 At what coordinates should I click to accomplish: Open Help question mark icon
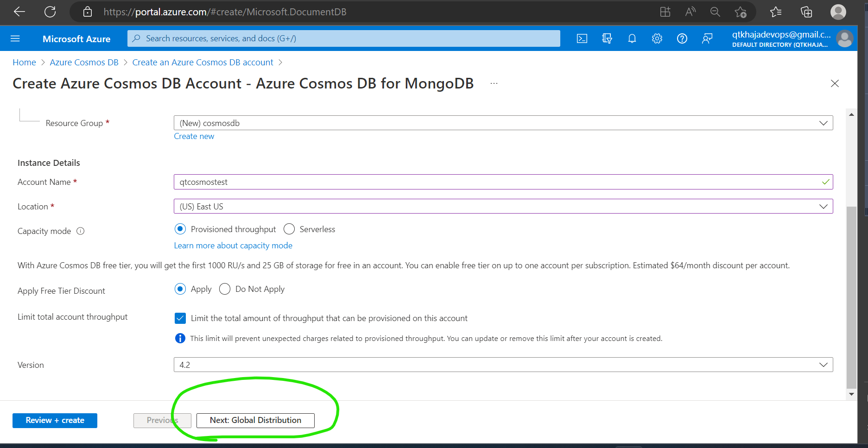(682, 38)
